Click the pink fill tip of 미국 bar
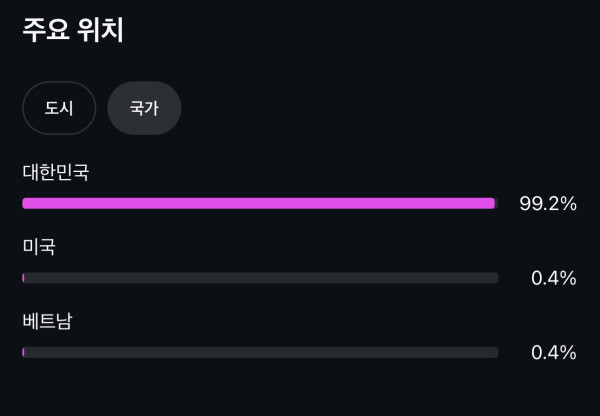 pos(23,278)
